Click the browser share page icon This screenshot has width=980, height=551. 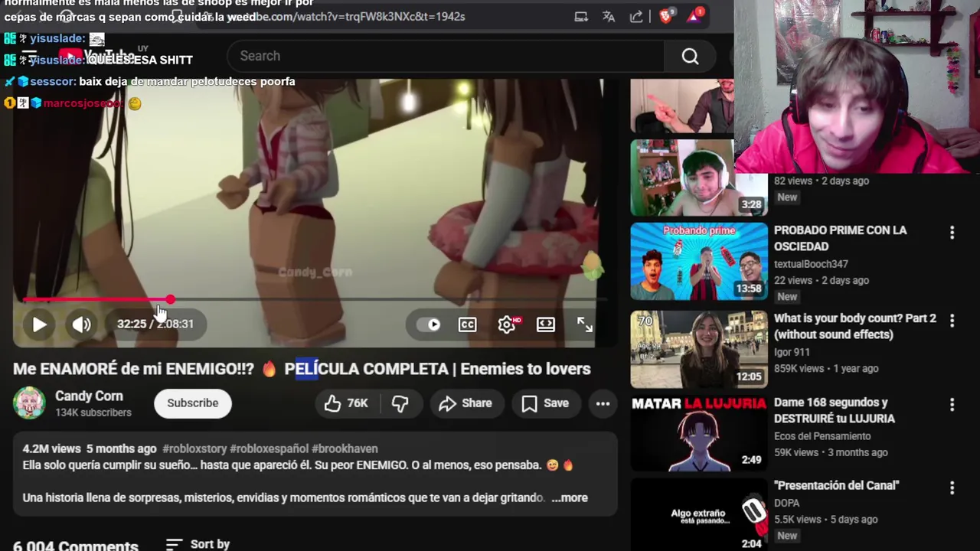click(636, 16)
